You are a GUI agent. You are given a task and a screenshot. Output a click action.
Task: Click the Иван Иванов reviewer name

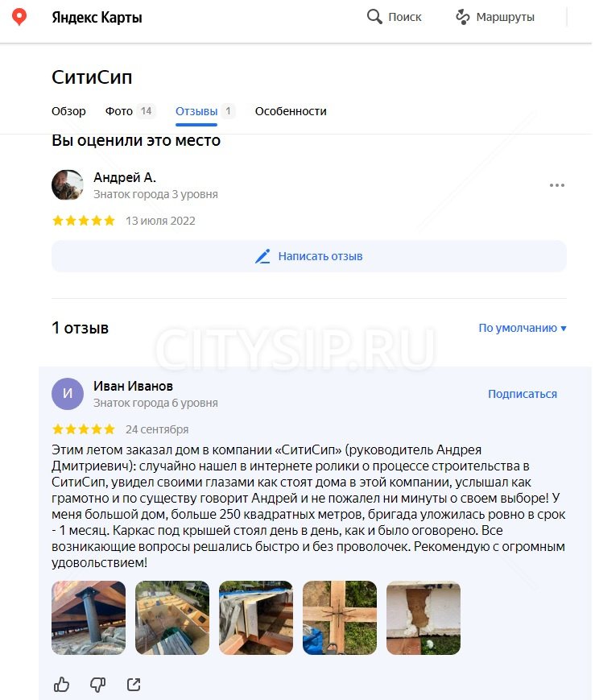[x=133, y=386]
